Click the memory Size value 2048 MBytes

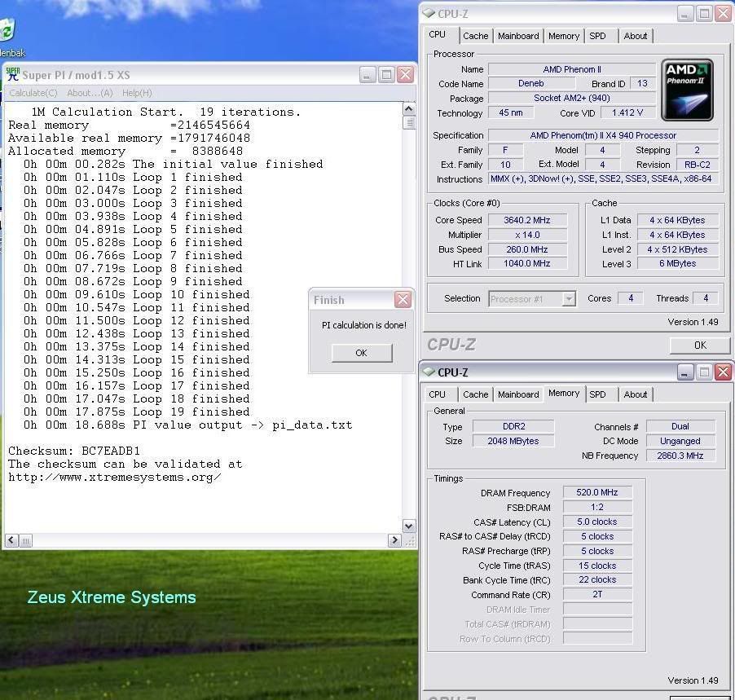pyautogui.click(x=513, y=441)
